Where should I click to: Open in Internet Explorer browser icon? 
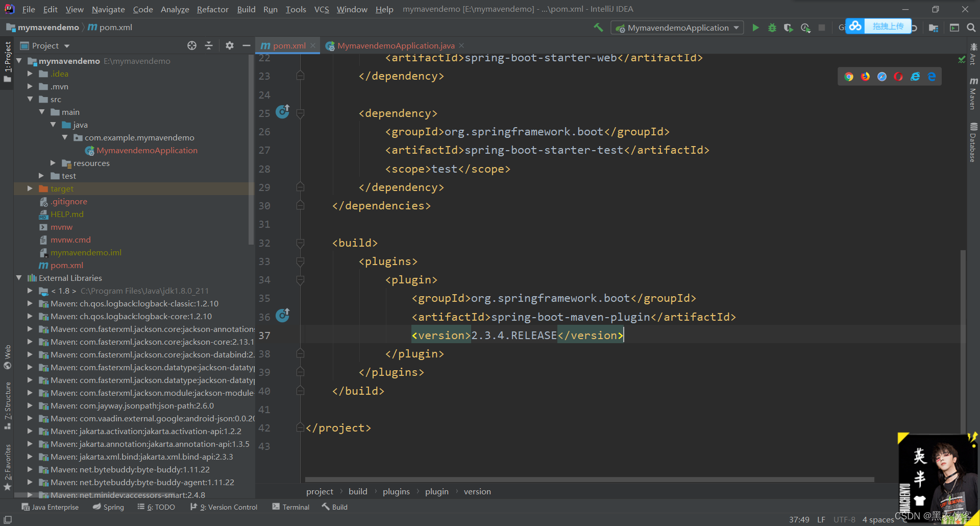pyautogui.click(x=915, y=77)
